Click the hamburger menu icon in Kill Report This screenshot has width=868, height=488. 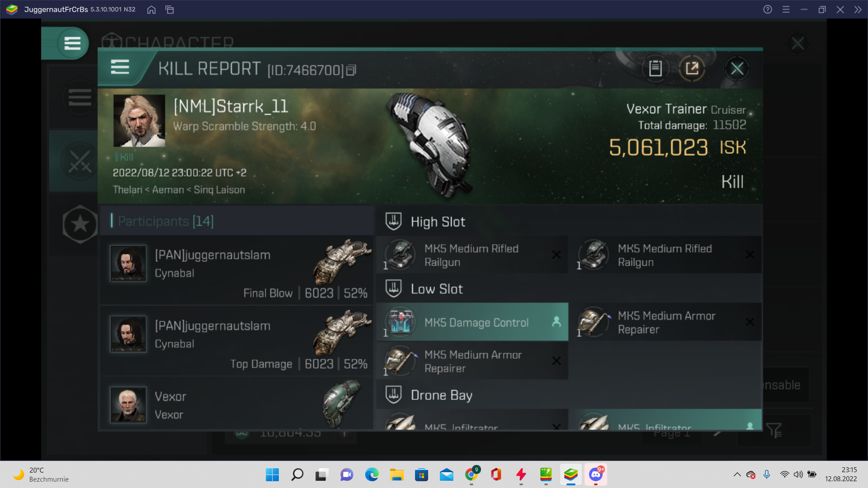(119, 67)
